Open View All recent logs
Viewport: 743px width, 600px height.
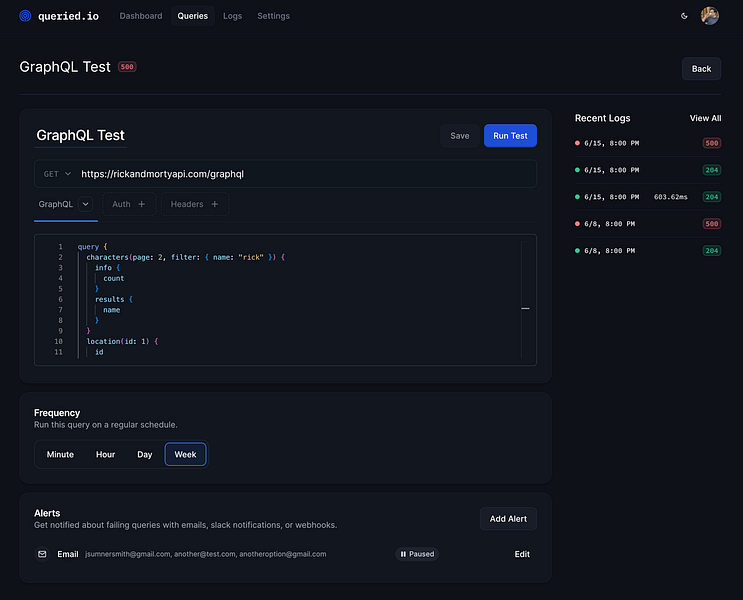705,118
